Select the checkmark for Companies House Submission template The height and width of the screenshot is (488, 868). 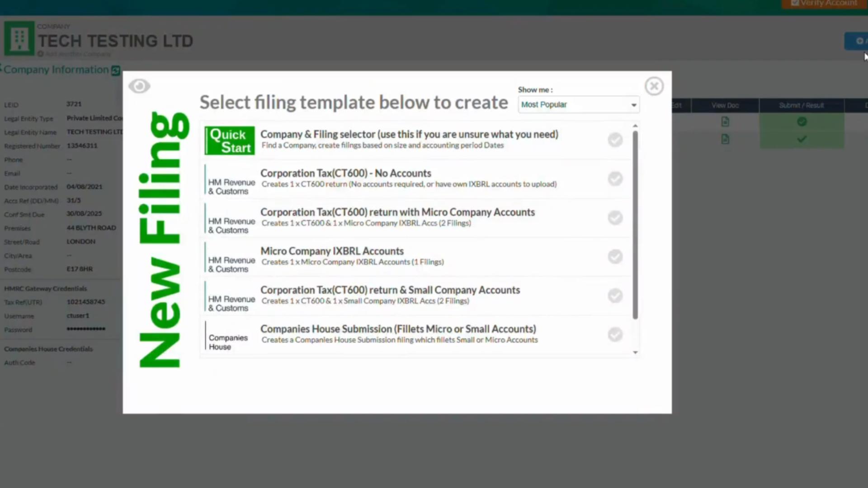615,334
